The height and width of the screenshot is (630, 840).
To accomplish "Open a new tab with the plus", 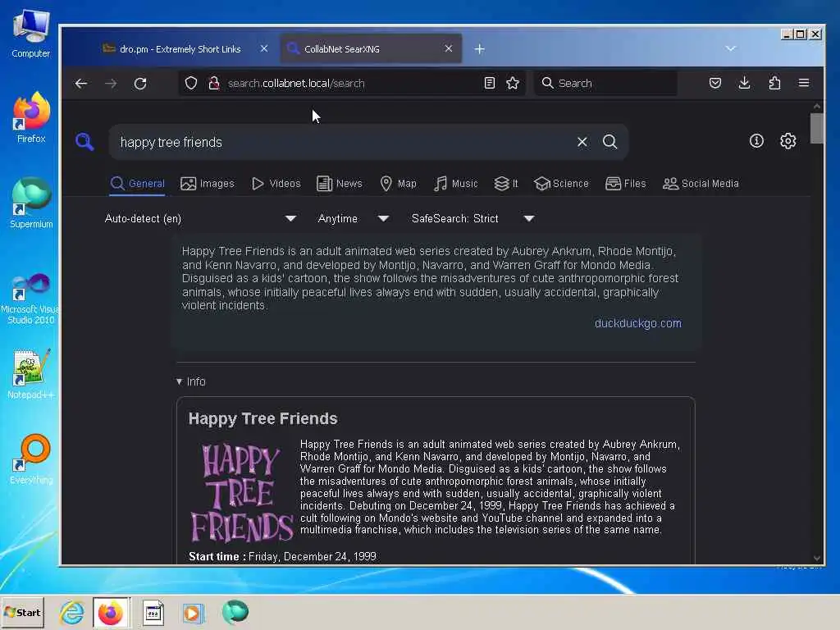I will pyautogui.click(x=479, y=49).
